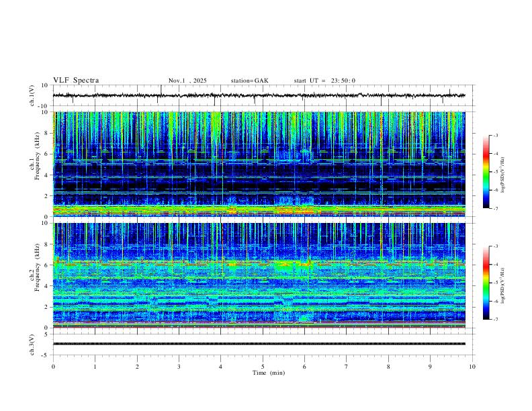The width and height of the screenshot is (532, 411).
Task: Click the "station=GAK" header label
Action: point(249,81)
